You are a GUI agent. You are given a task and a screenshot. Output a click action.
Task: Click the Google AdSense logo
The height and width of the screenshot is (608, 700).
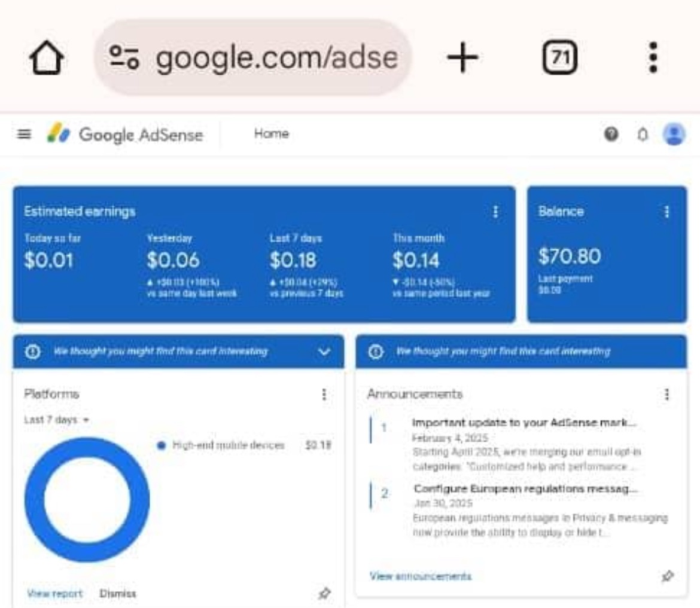point(126,135)
